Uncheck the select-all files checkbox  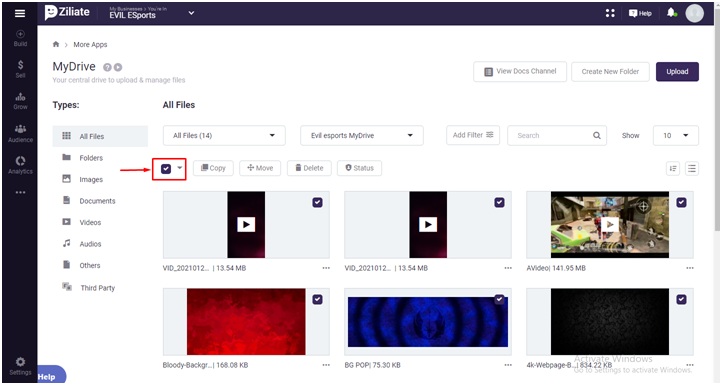(166, 169)
